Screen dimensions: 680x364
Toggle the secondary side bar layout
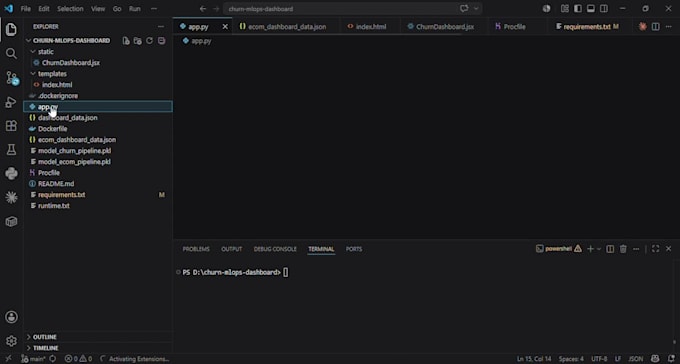tap(604, 9)
